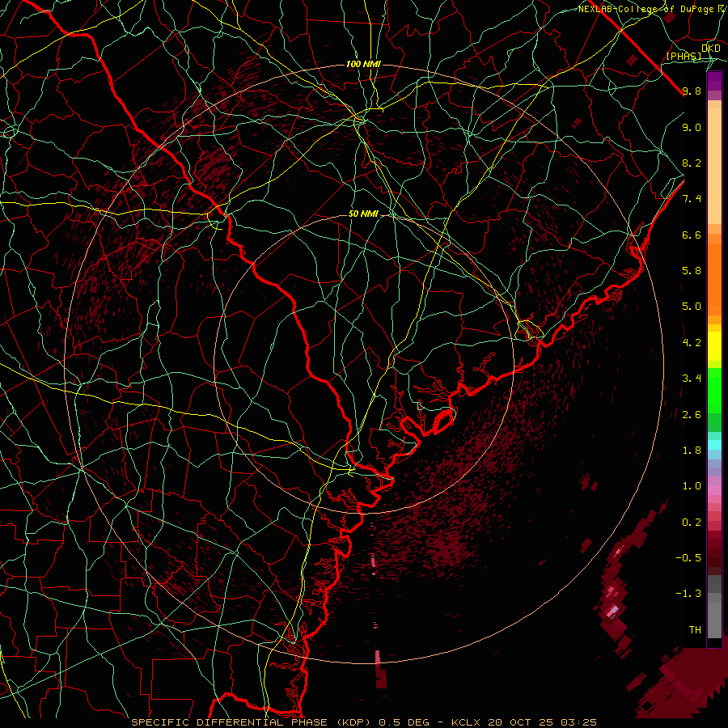Click the "50 NMI" range ring label

coord(363,214)
